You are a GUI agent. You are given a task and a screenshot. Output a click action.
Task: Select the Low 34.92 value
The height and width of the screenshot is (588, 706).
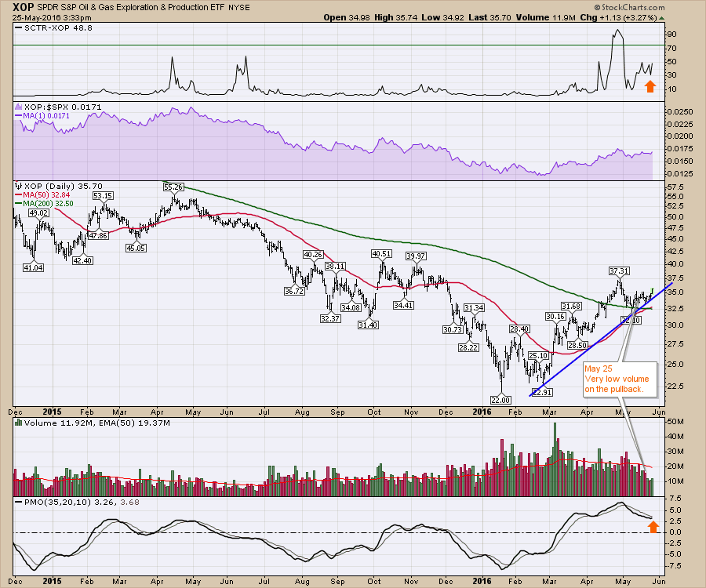[x=443, y=17]
